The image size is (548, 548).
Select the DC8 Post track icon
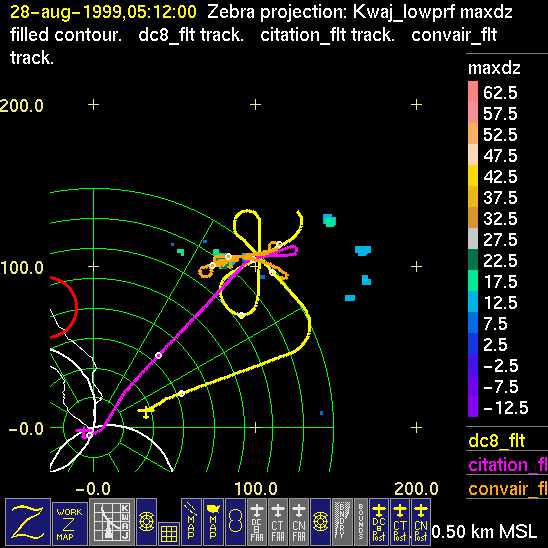pos(379,521)
